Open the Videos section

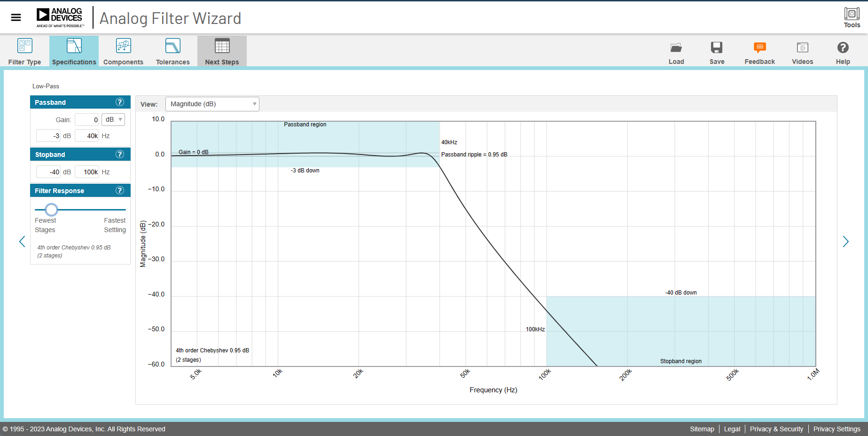pos(802,53)
